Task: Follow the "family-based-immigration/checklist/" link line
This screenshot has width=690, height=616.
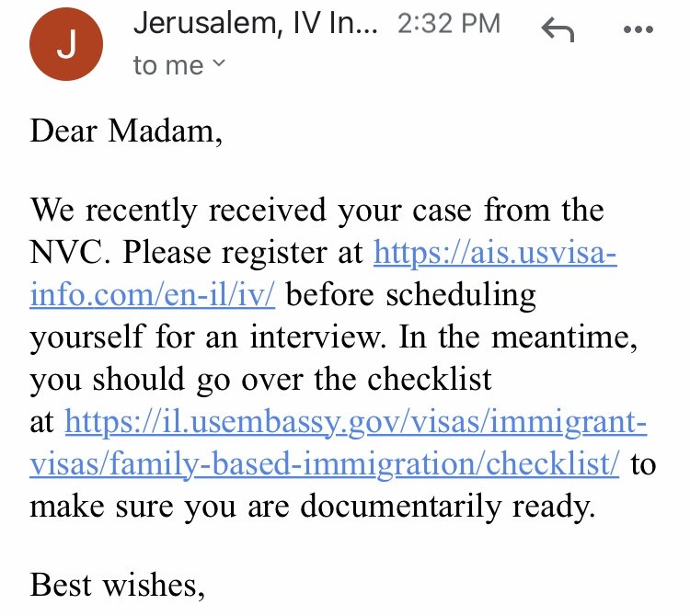Action: 325,464
